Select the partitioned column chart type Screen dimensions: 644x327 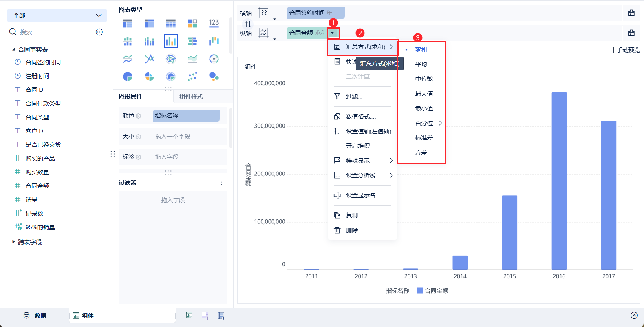coord(128,41)
